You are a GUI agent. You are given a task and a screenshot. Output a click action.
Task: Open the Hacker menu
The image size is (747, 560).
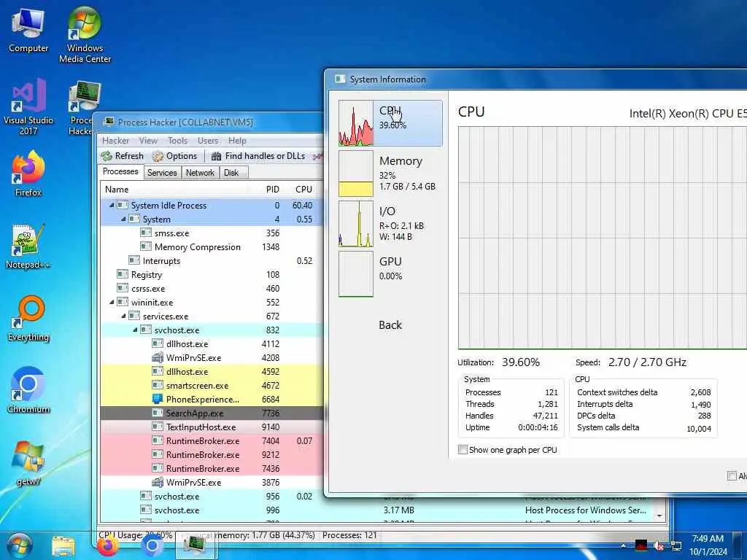pyautogui.click(x=115, y=141)
